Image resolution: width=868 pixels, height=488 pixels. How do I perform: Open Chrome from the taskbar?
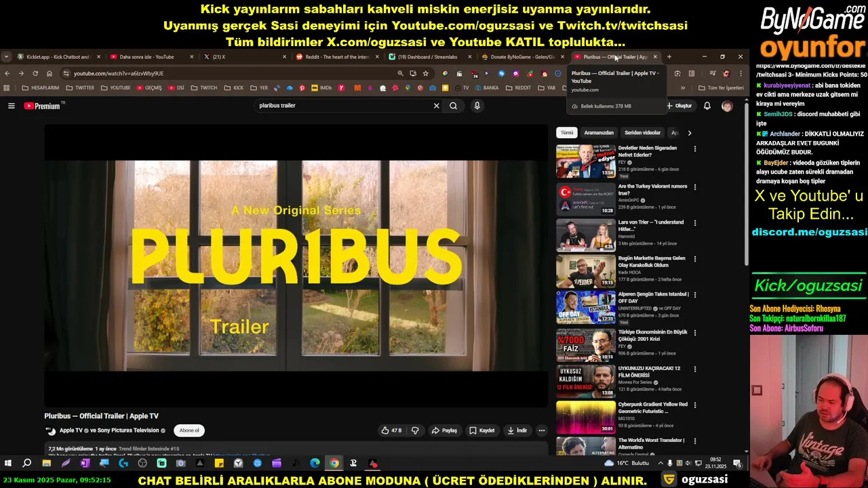(334, 464)
